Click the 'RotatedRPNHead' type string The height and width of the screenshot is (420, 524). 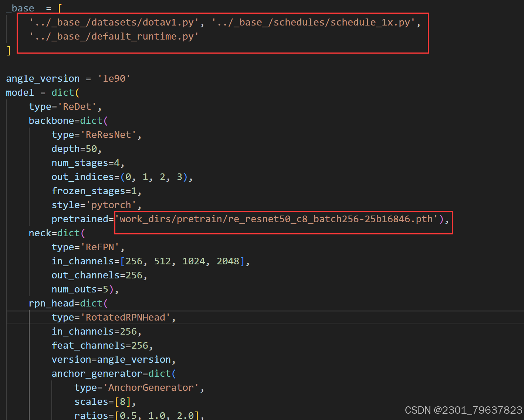pyautogui.click(x=125, y=317)
